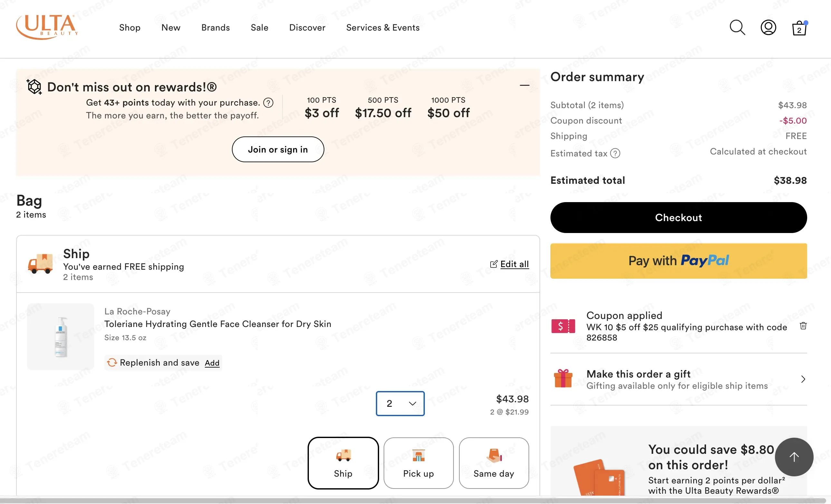Click help icon beside Estimated tax
831x504 pixels.
[615, 154]
